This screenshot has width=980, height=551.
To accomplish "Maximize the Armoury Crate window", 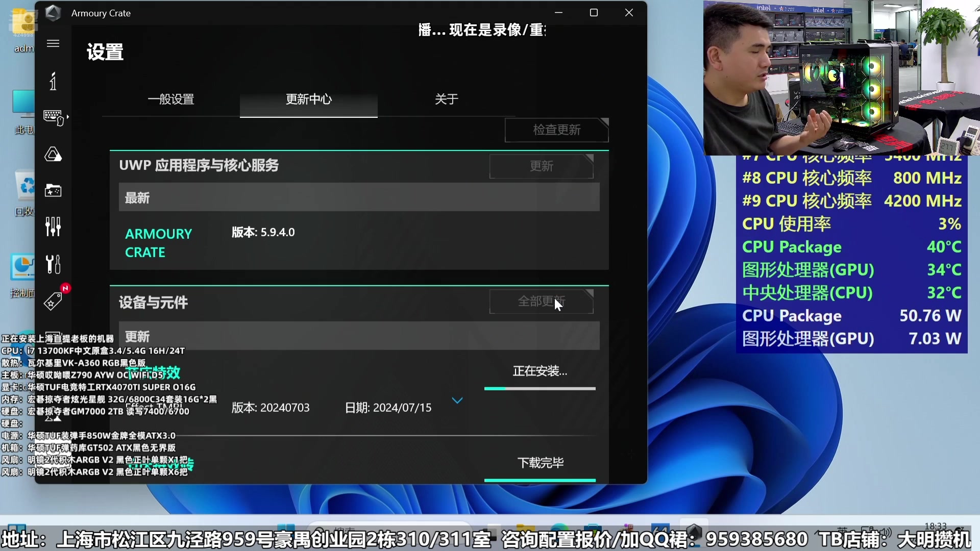I will (x=594, y=13).
